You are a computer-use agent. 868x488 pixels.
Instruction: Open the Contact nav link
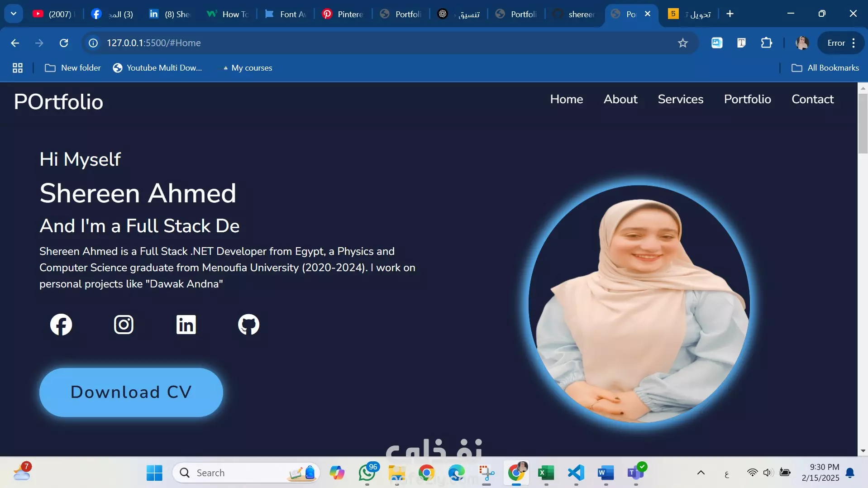tap(813, 99)
